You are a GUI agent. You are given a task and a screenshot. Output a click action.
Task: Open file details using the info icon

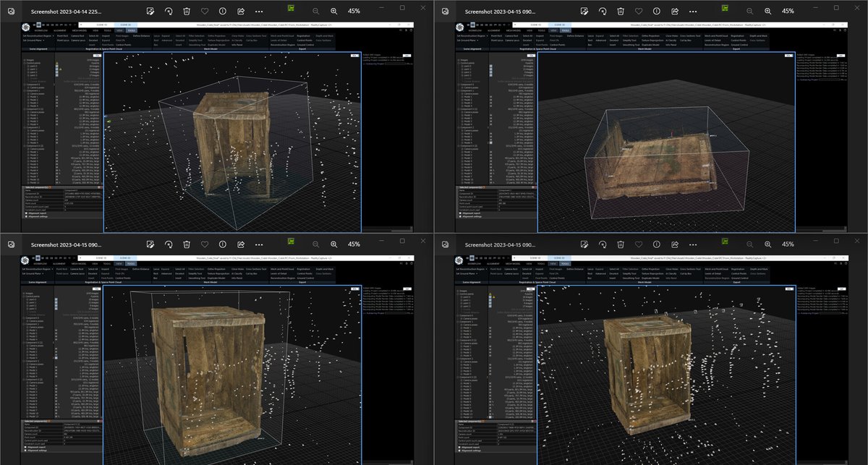tap(222, 12)
